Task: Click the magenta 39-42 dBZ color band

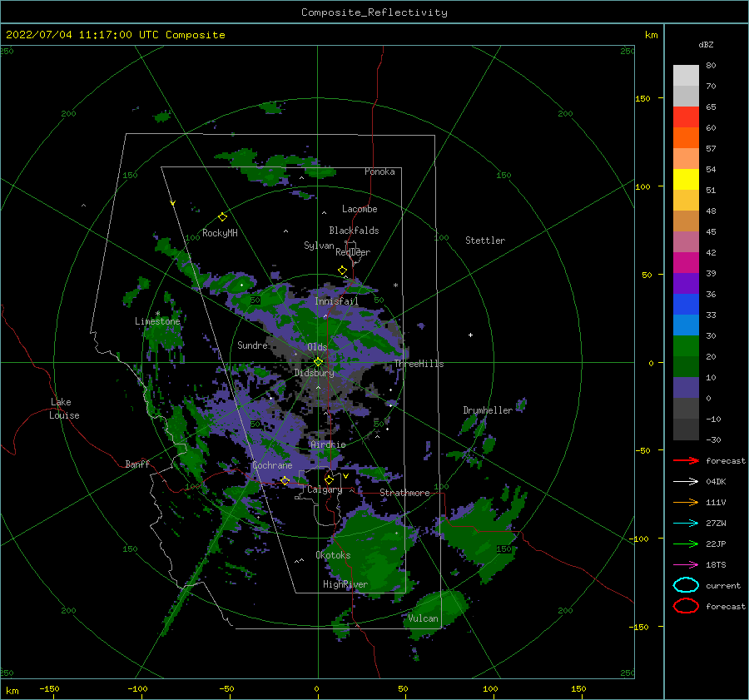Action: click(686, 263)
